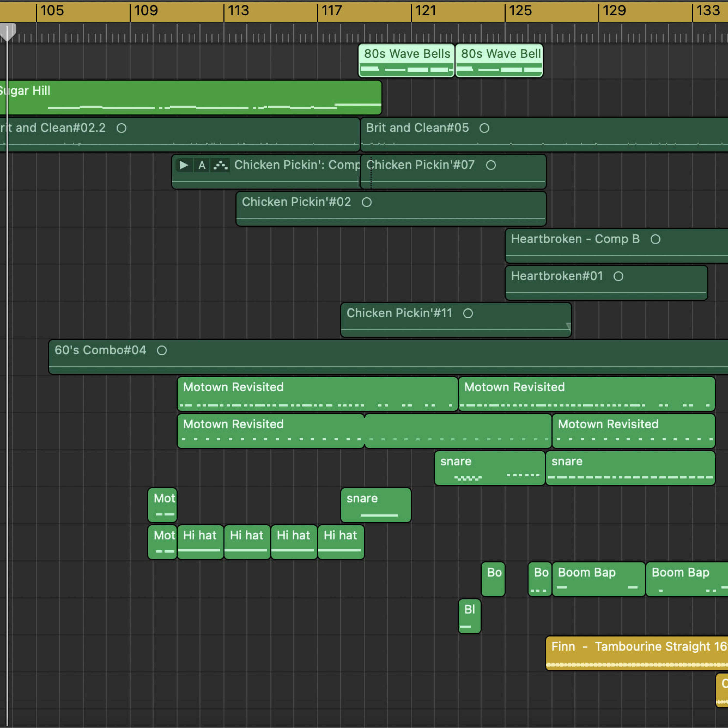Click circle icon on Heartbroken - Comp B
Image resolution: width=728 pixels, height=728 pixels.
(x=655, y=239)
